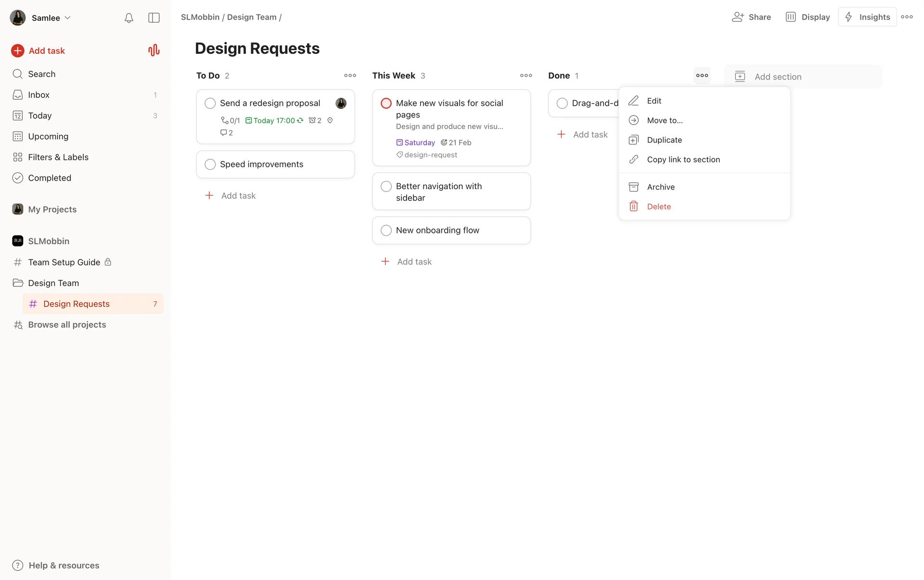Select Duplicate in the section menu

664,140
